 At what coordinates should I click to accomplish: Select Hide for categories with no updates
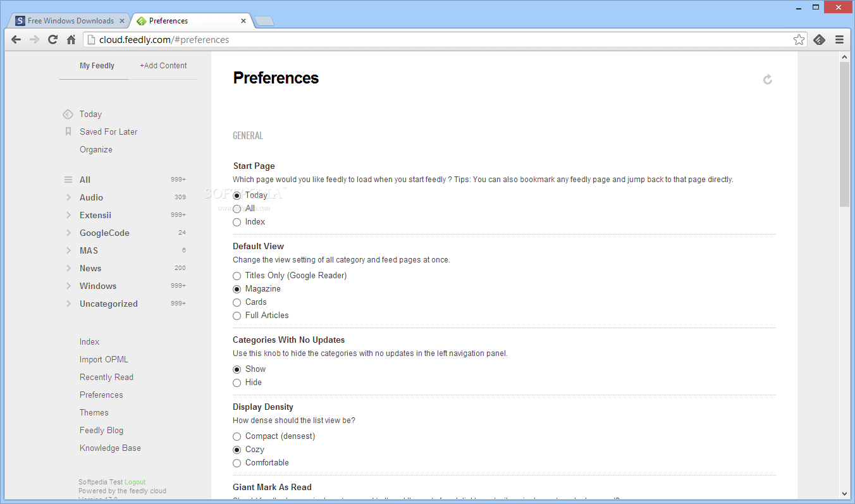pos(237,383)
